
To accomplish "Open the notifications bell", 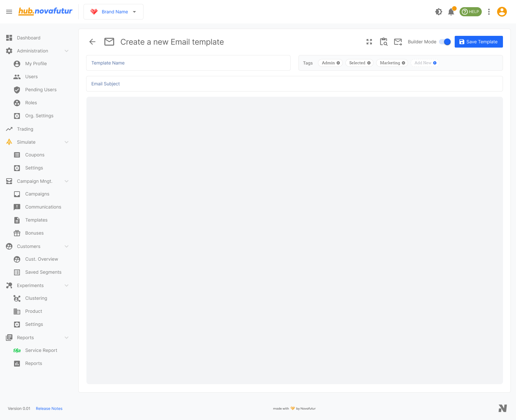I will [x=451, y=12].
